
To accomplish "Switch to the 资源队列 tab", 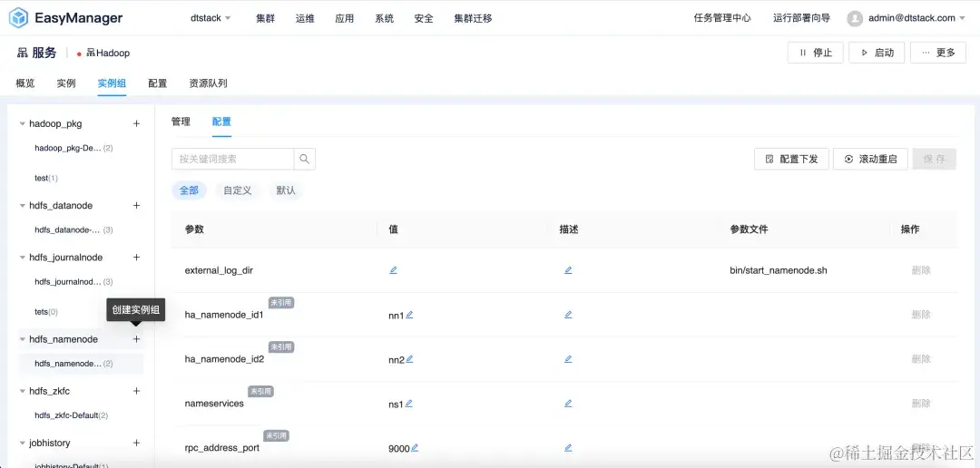I will (x=208, y=83).
